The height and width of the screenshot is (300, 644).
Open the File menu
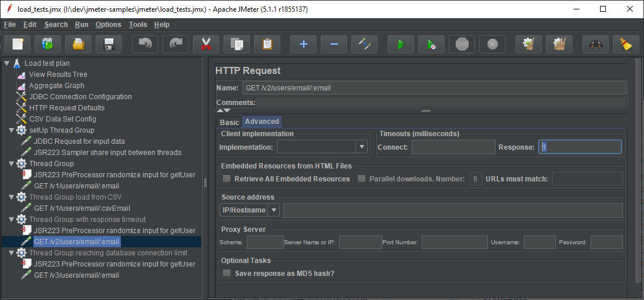10,25
